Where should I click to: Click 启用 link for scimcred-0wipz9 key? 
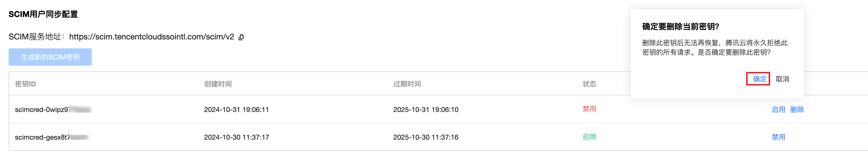click(x=778, y=110)
